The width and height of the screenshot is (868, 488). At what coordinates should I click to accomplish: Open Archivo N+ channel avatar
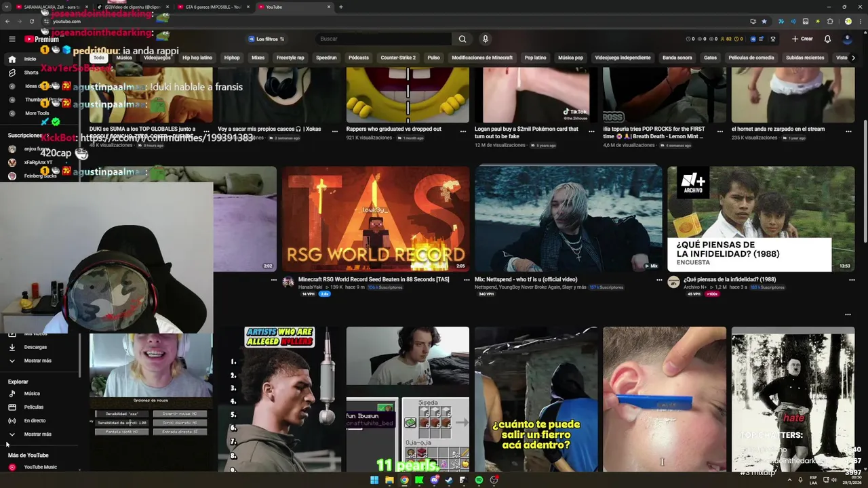673,283
